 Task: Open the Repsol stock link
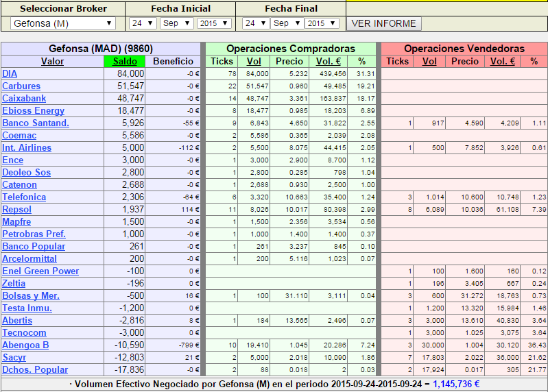[16, 210]
